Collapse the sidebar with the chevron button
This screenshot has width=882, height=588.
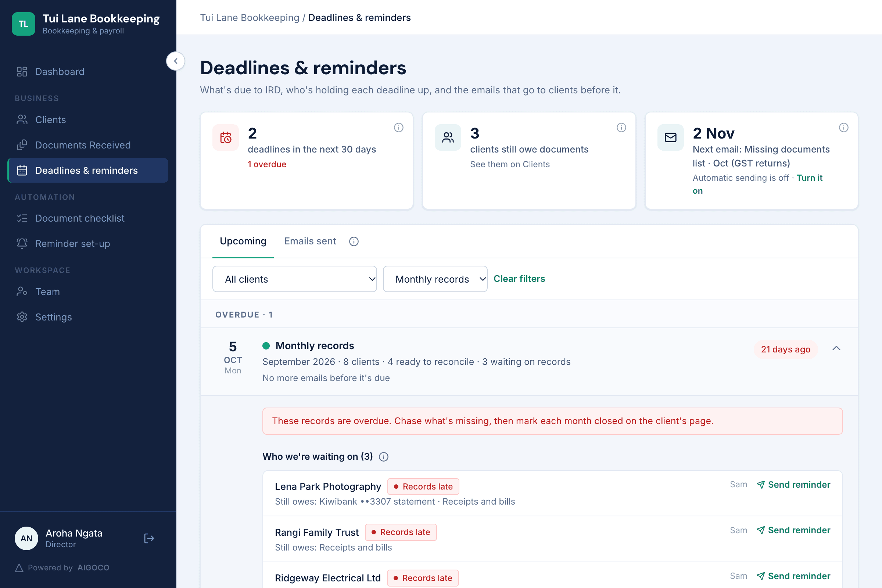pyautogui.click(x=176, y=61)
